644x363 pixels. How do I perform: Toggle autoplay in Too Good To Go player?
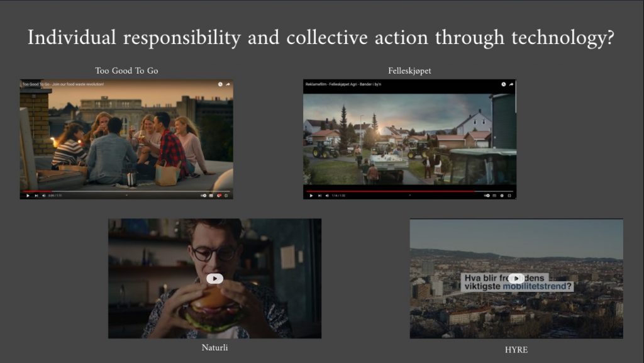[x=204, y=196]
